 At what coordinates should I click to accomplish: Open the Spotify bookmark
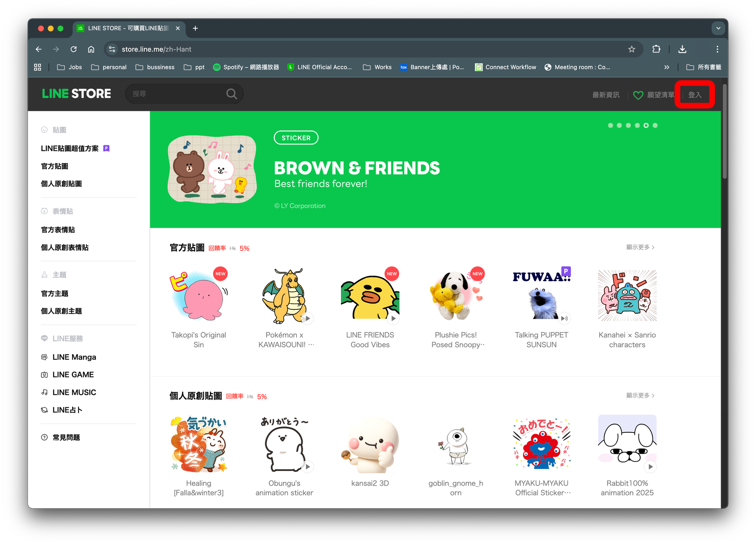click(246, 67)
